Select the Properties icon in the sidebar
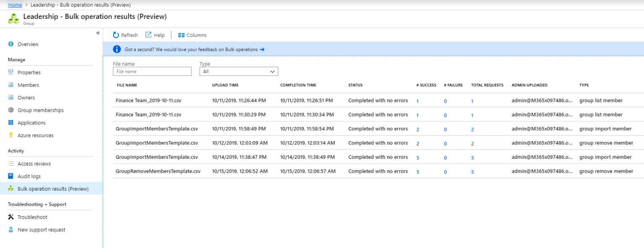The image size is (644, 248). [x=12, y=72]
